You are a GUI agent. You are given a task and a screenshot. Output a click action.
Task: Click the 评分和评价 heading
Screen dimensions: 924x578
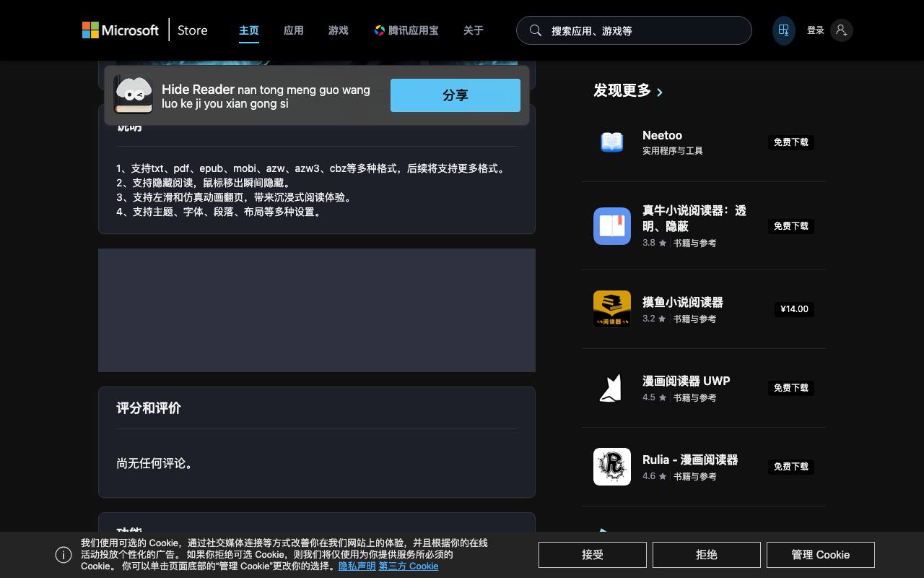click(149, 408)
